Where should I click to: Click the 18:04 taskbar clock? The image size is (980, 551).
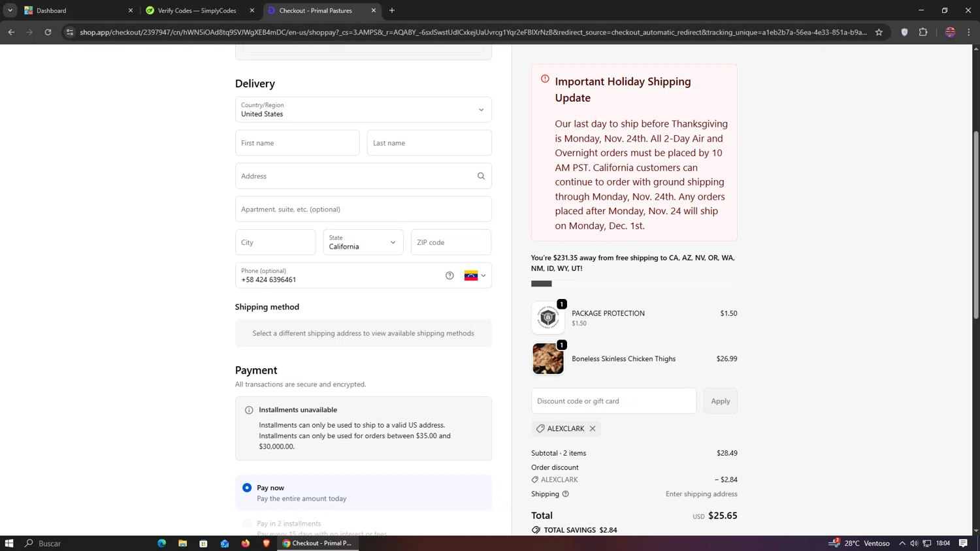point(943,543)
